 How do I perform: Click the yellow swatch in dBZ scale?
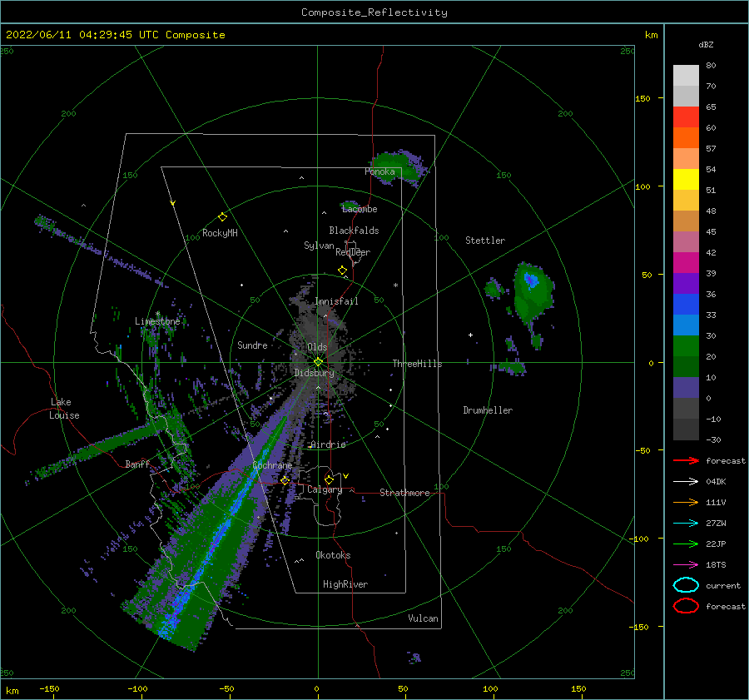click(686, 179)
